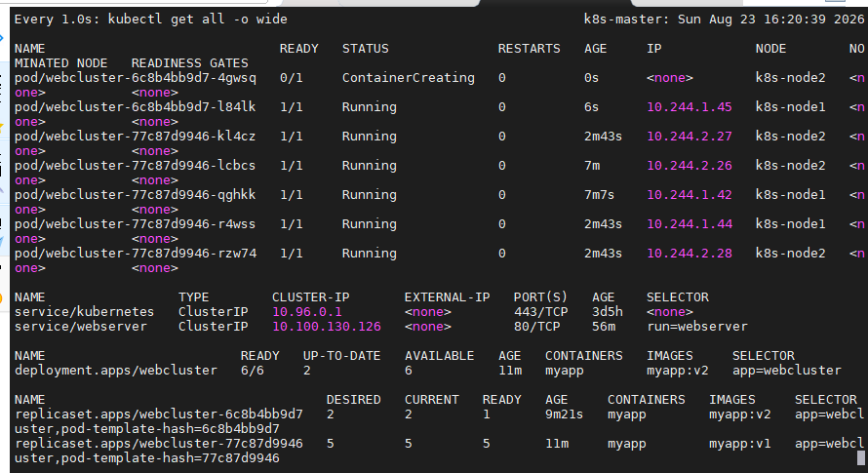Click the CLUSTER-IP column header
The width and height of the screenshot is (868, 473).
click(310, 297)
